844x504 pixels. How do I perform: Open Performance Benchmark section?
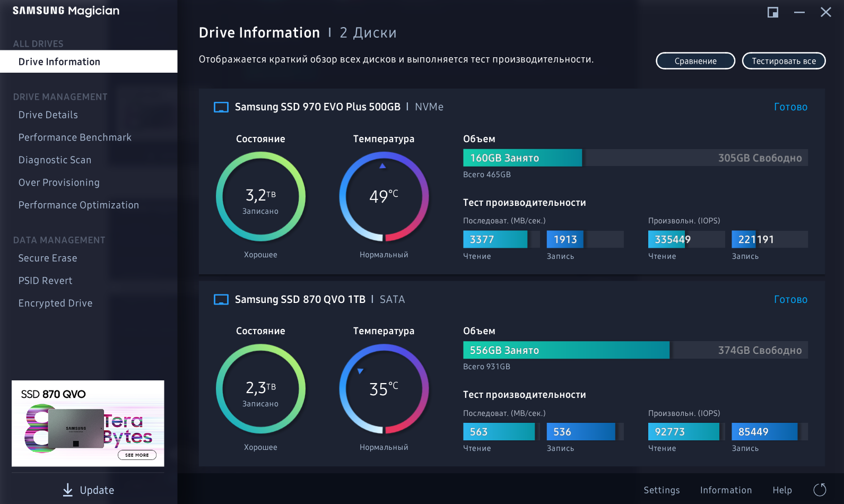(x=75, y=137)
